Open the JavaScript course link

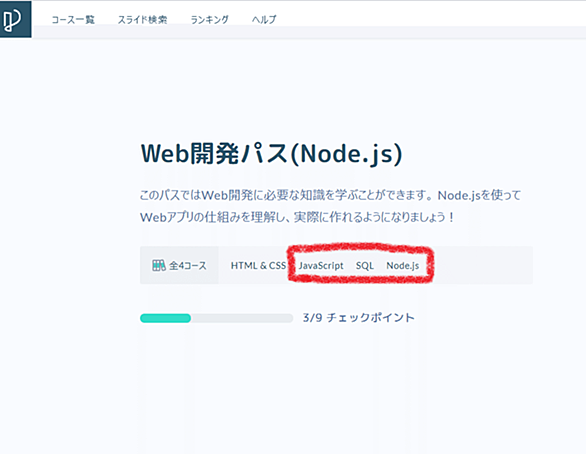tap(321, 266)
